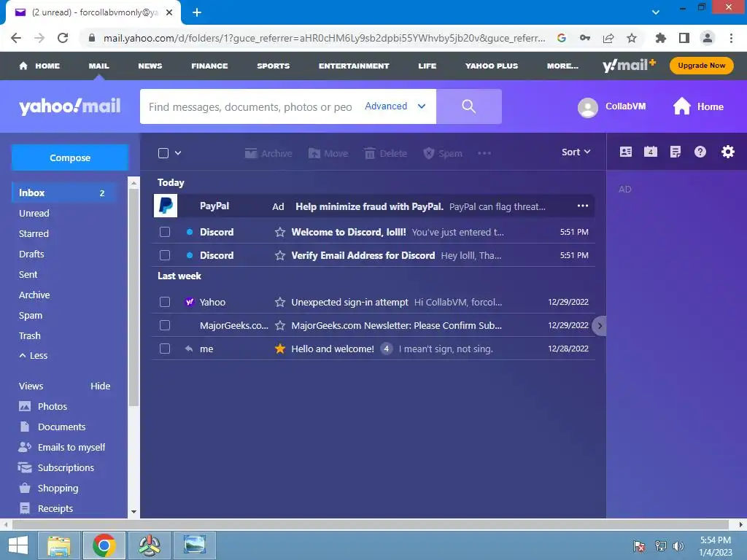
Task: Open the Sort dropdown
Action: click(576, 152)
